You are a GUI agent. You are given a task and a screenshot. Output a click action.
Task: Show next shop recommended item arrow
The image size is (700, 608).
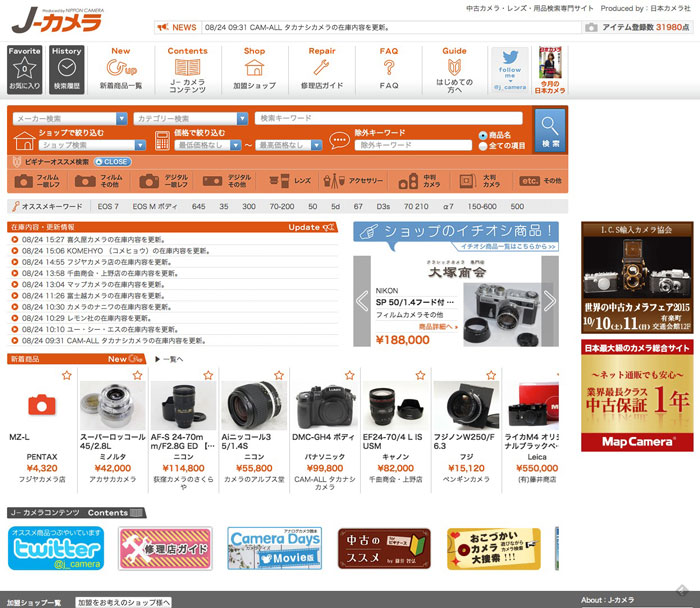pos(550,301)
